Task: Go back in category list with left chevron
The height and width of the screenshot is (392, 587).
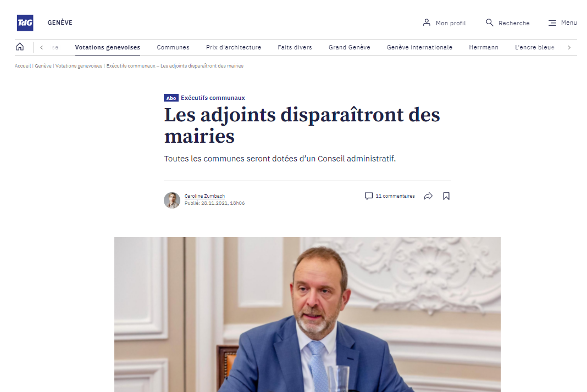Action: point(42,48)
